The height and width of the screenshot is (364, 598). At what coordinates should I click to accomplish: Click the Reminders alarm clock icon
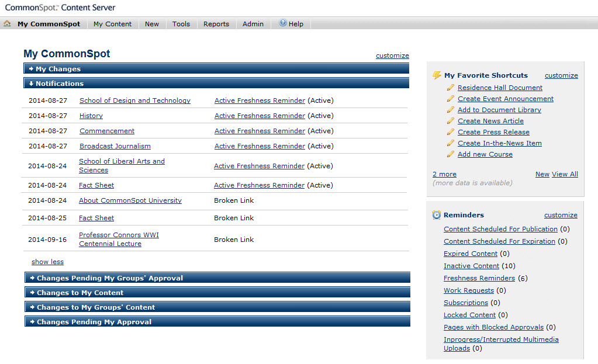(436, 215)
